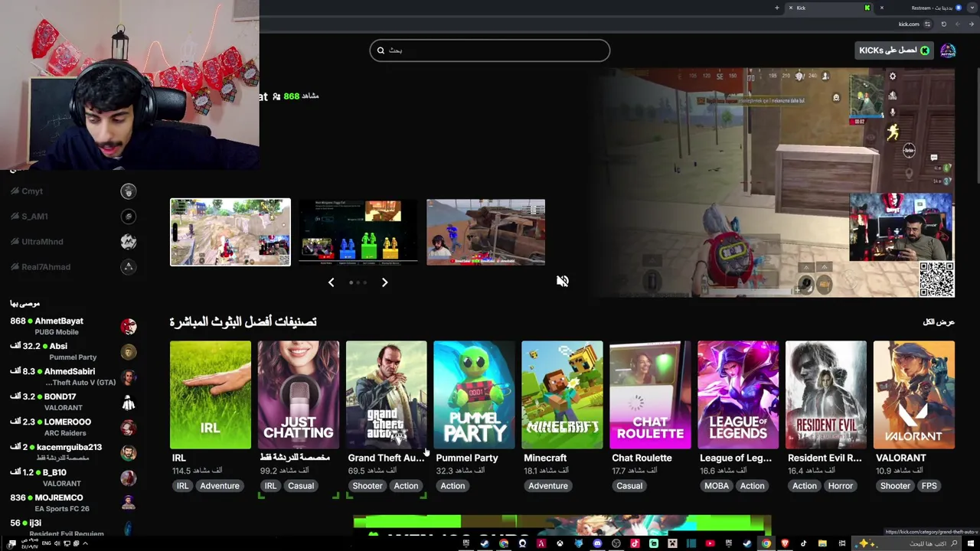Click the Minecraft category title text
This screenshot has height=551, width=980.
click(x=545, y=458)
